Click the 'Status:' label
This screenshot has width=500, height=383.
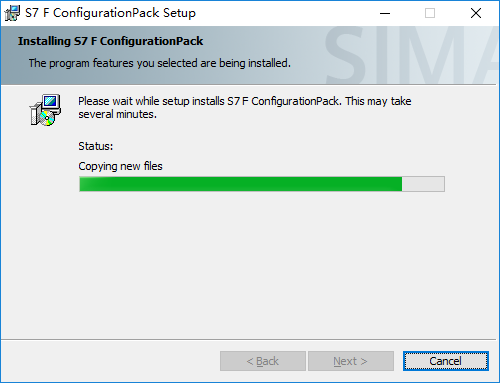(96, 146)
